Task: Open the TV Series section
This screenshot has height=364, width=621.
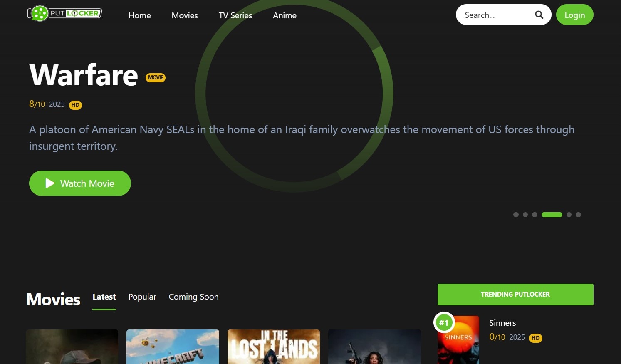Action: point(235,15)
